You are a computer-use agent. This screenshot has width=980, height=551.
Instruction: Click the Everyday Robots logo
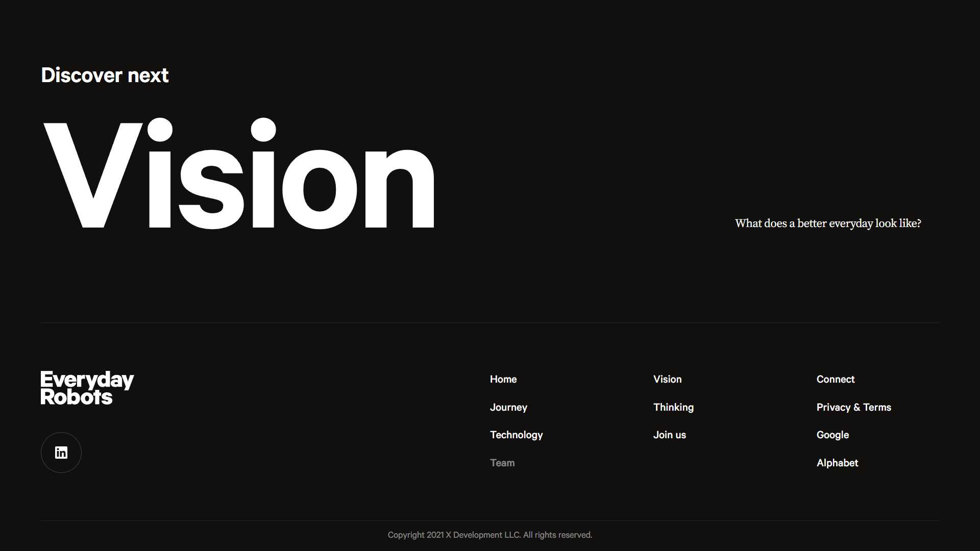coord(87,388)
